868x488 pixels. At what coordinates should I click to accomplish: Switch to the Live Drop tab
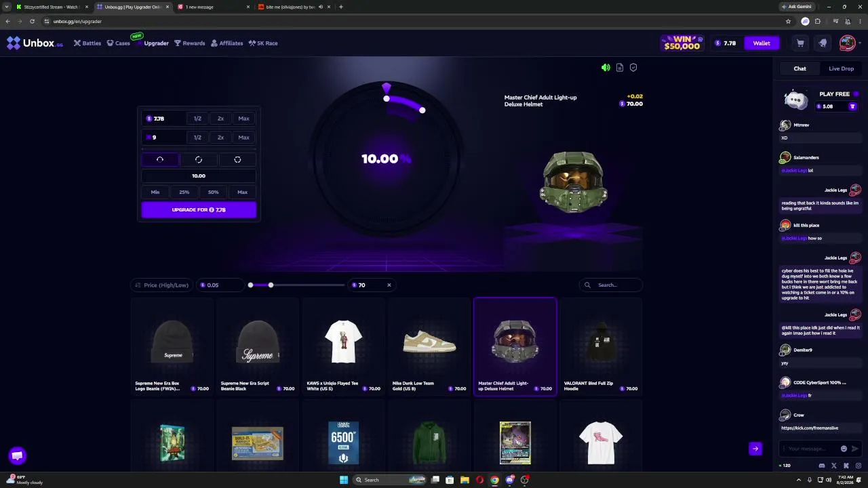click(x=841, y=68)
